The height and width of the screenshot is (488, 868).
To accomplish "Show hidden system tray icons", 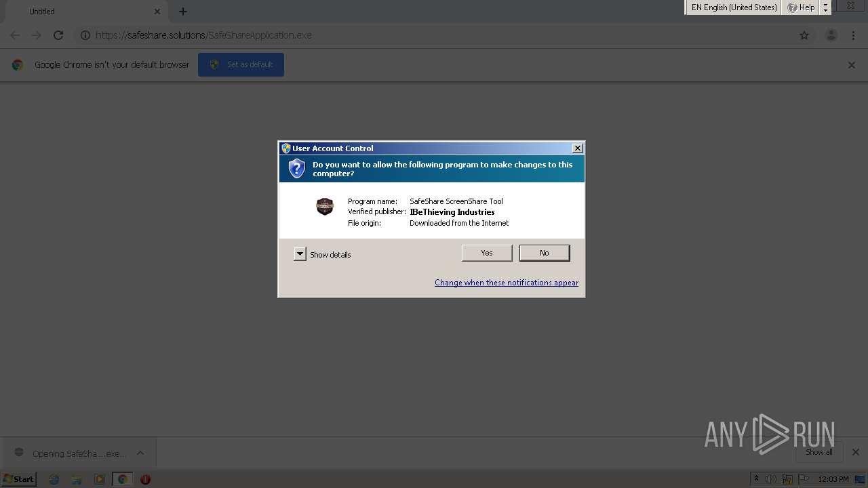I will tap(756, 479).
